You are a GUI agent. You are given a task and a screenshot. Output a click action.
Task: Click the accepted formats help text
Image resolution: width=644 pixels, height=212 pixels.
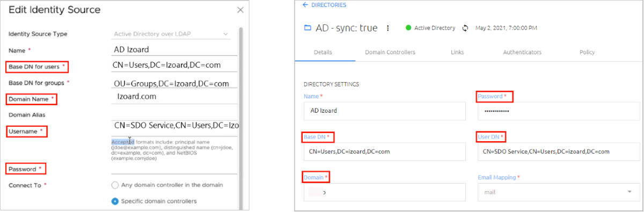(x=173, y=150)
